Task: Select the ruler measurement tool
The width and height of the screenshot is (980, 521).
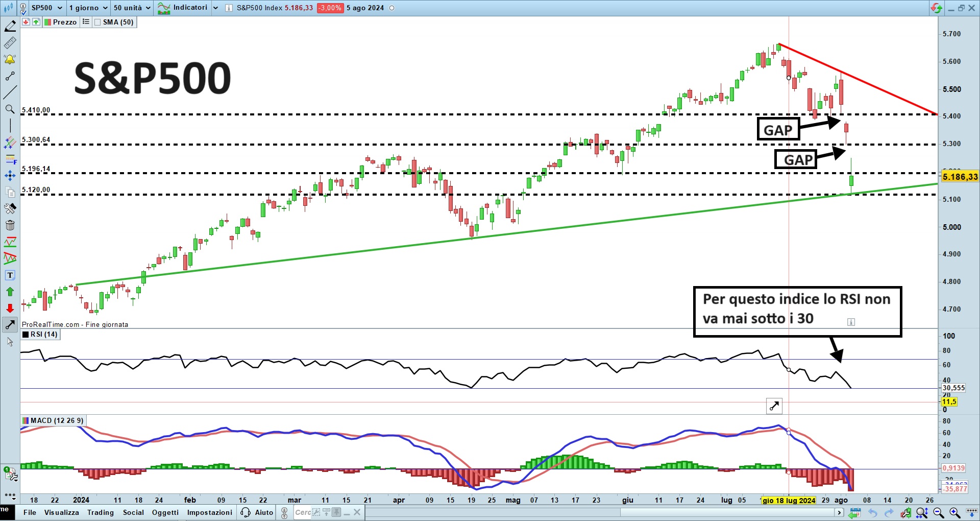Action: click(x=10, y=42)
